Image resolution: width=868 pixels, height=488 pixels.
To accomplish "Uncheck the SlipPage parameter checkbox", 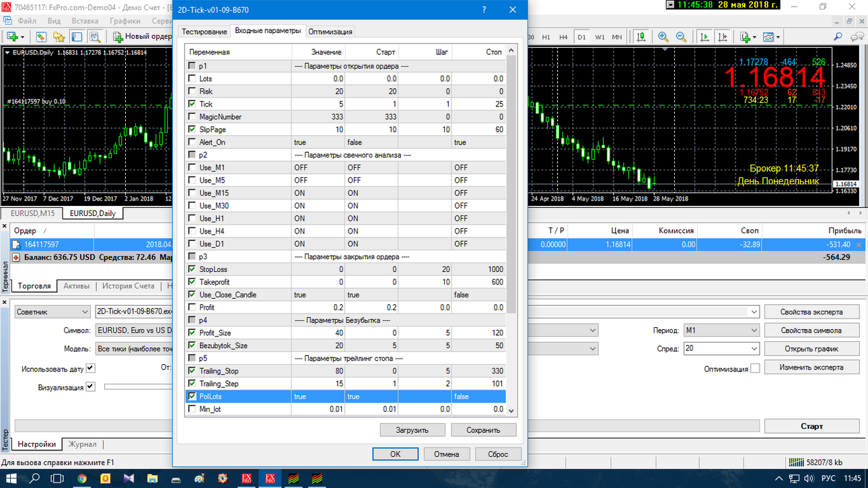I will point(192,129).
